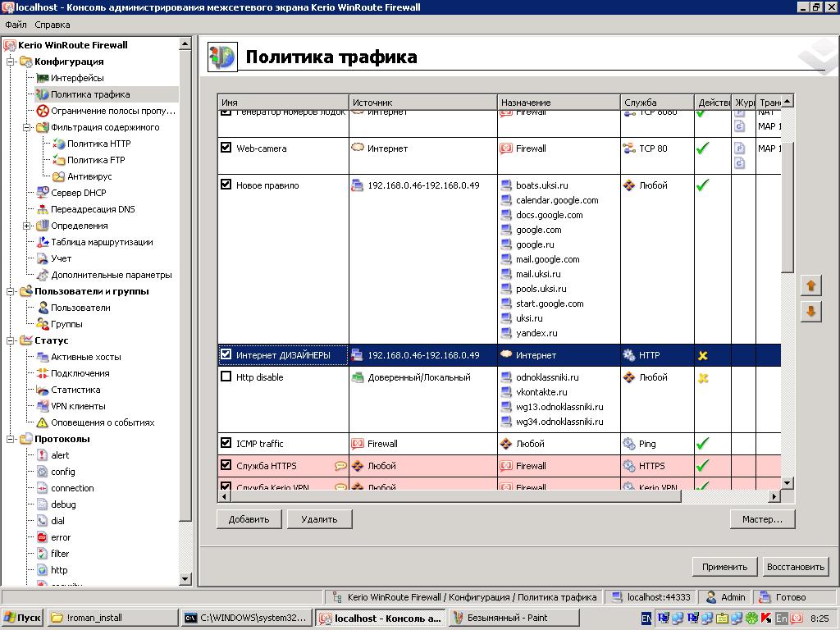Viewport: 840px width, 630px height.
Task: Select the Ограничение полосы пропускания icon
Action: (43, 111)
